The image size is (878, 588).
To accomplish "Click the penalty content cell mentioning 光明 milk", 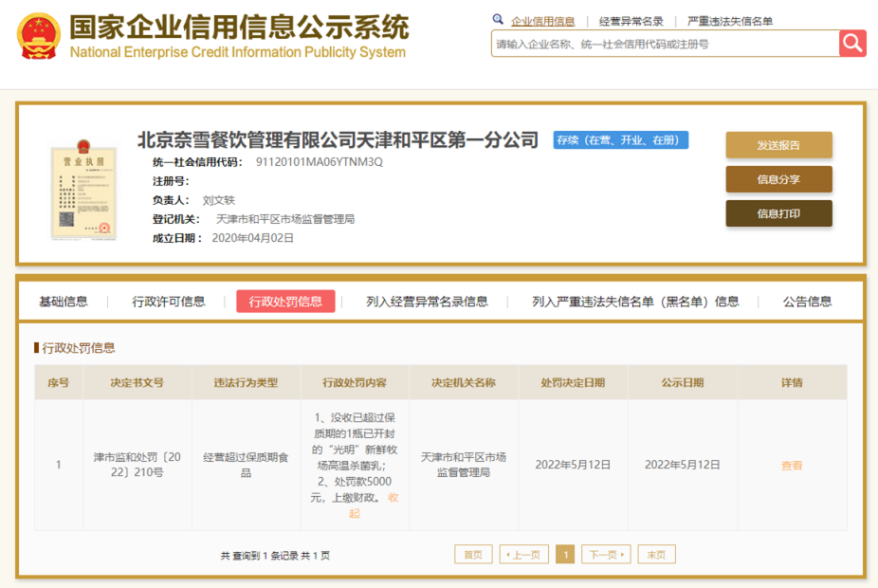I will point(355,466).
